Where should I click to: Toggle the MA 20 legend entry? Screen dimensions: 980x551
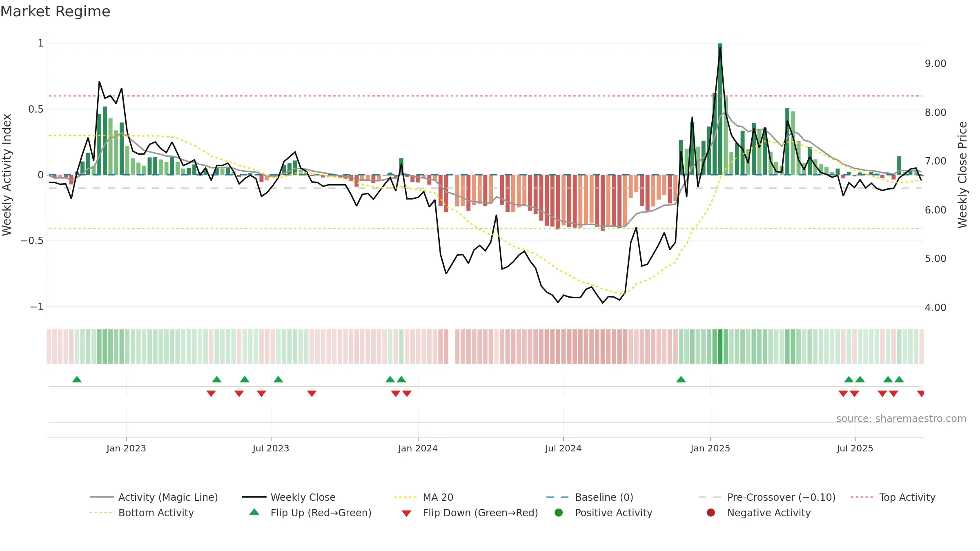(x=423, y=497)
